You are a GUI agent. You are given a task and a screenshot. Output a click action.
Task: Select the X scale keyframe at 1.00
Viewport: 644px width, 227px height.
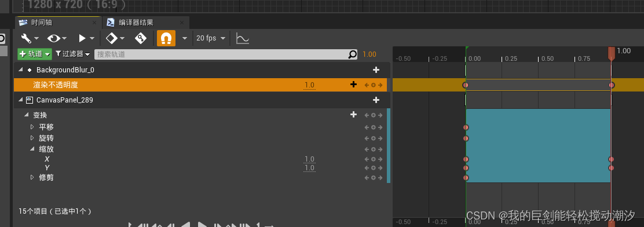[611, 159]
